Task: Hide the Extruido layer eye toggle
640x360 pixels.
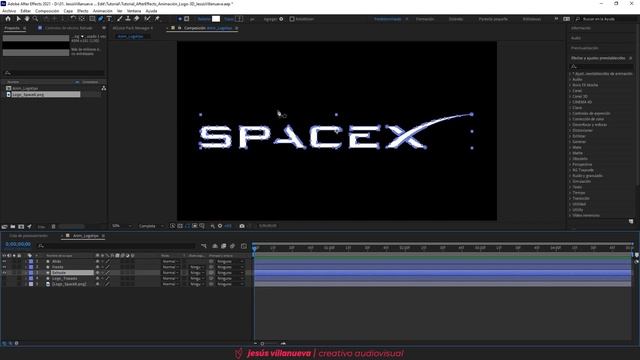Action: [x=4, y=273]
